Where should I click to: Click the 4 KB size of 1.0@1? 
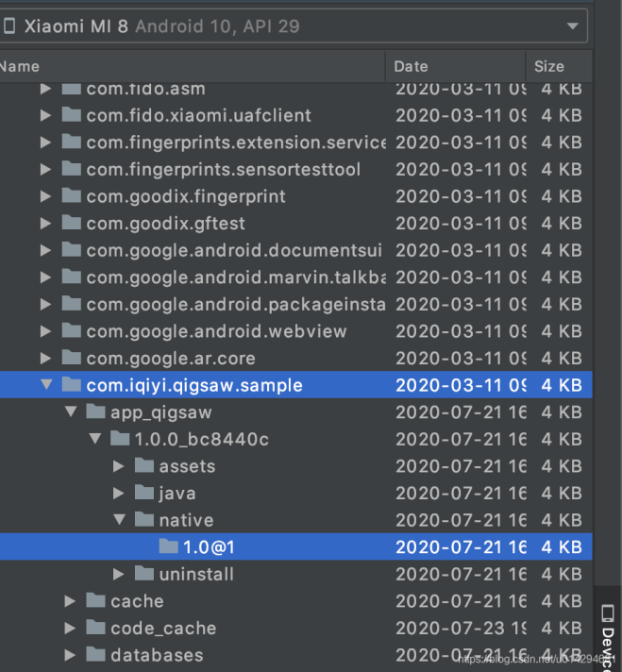pos(562,547)
